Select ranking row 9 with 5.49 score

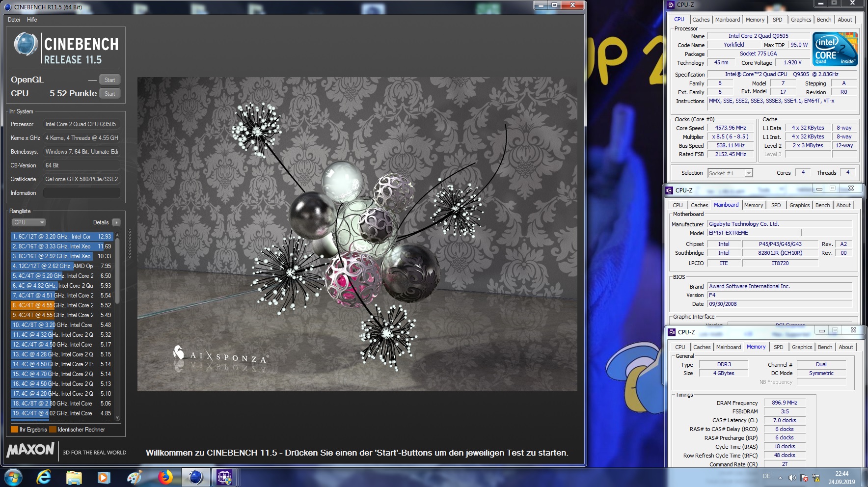pyautogui.click(x=62, y=315)
